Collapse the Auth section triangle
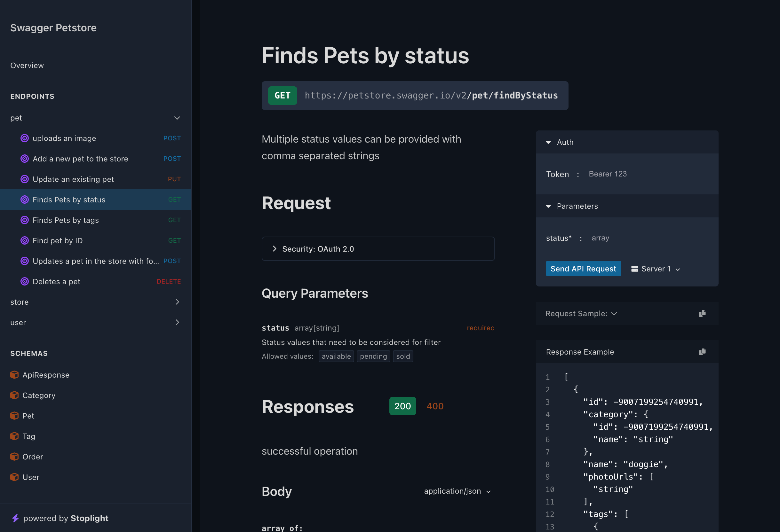Viewport: 780px width, 532px height. 548,142
